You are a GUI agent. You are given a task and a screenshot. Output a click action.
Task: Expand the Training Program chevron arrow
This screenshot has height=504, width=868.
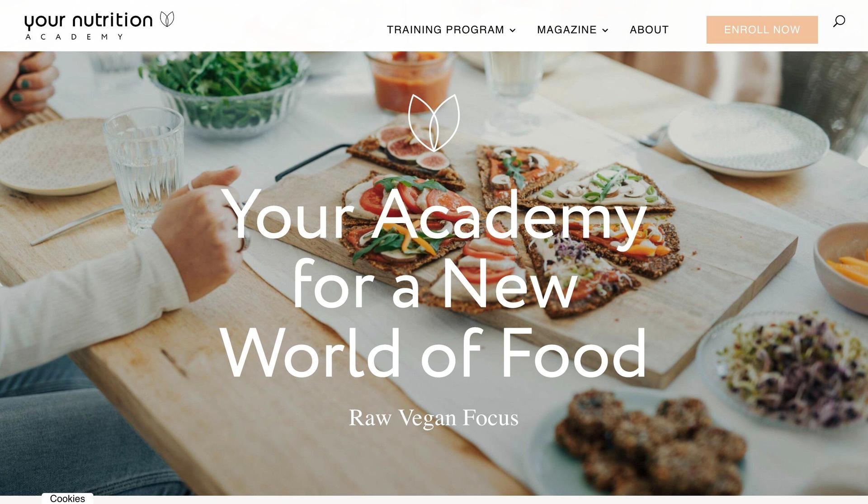tap(513, 30)
